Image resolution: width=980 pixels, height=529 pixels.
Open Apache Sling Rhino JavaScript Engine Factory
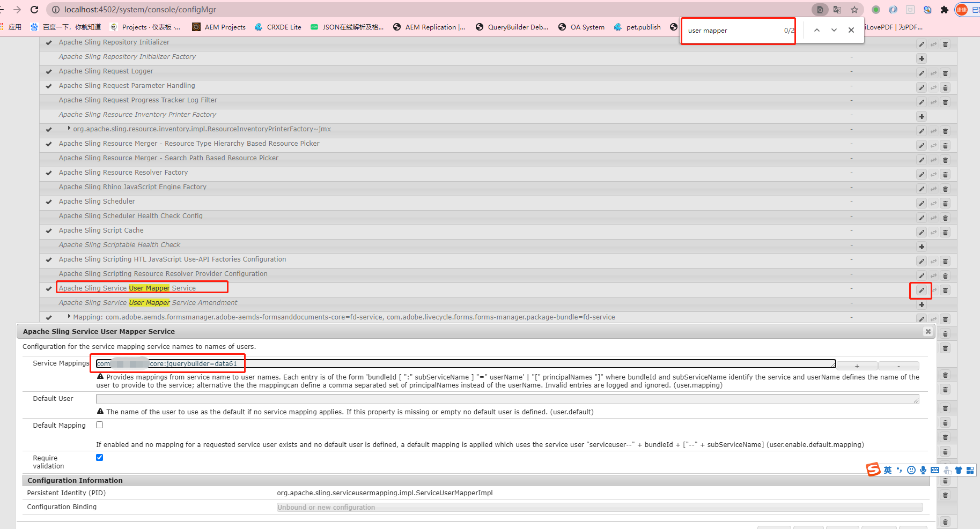coord(132,187)
